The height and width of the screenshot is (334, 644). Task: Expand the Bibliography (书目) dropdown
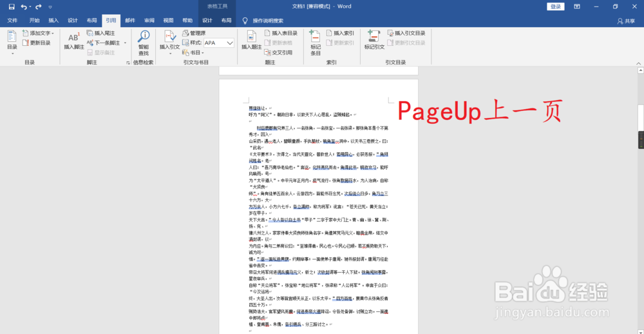point(193,53)
